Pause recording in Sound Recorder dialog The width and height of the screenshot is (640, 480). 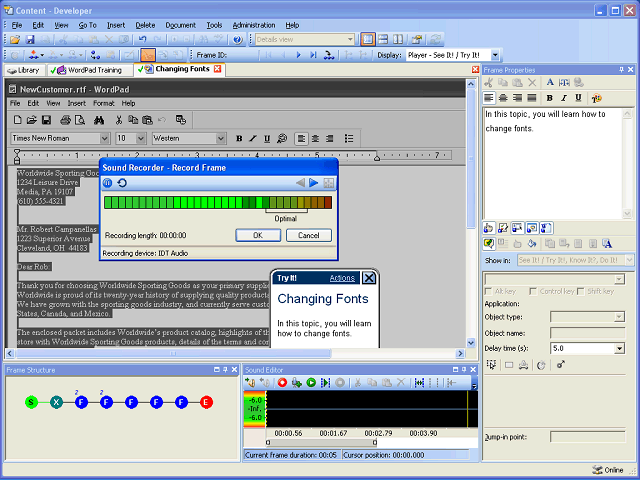point(107,183)
